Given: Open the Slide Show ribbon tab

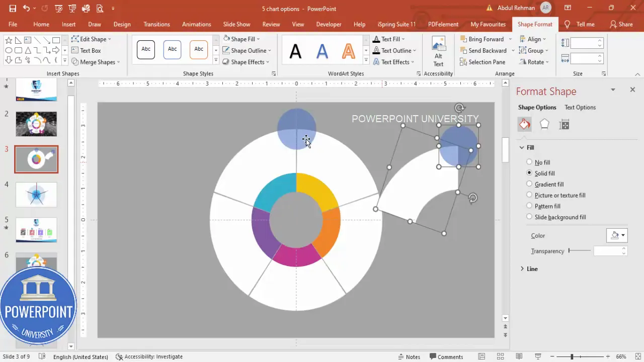Looking at the screenshot, I should pos(236,24).
